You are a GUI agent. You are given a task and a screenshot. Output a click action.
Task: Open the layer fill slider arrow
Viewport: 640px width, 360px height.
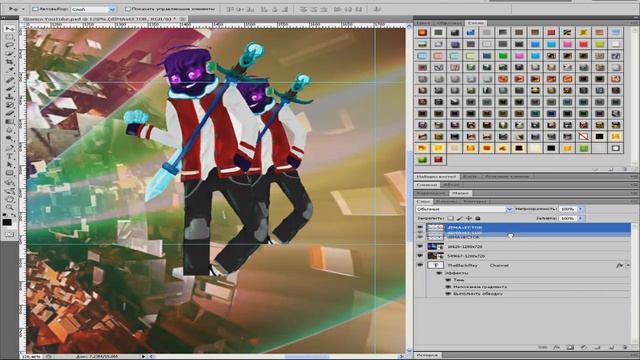point(580,218)
